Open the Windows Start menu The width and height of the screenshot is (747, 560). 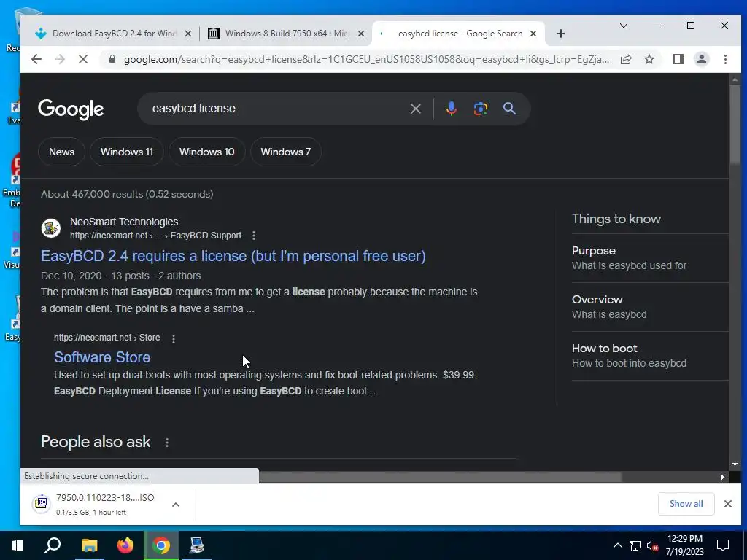18,545
